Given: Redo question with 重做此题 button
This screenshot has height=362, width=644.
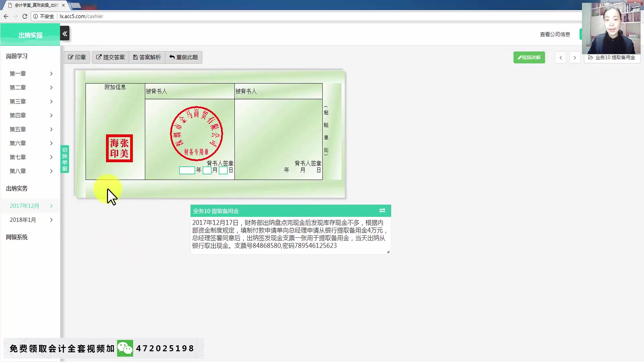Looking at the screenshot, I should (x=183, y=57).
